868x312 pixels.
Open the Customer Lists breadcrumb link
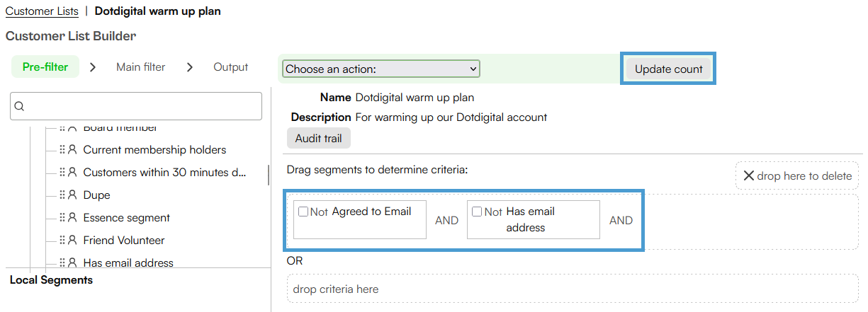point(42,11)
